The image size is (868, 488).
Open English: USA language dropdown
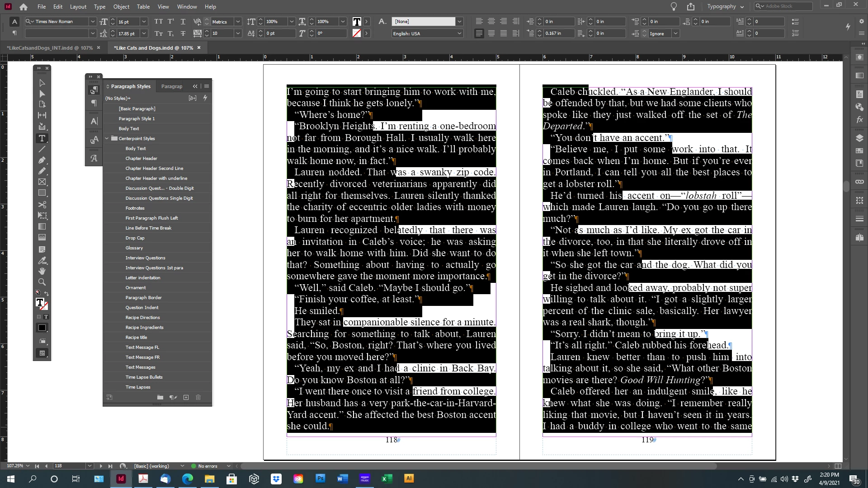(459, 33)
